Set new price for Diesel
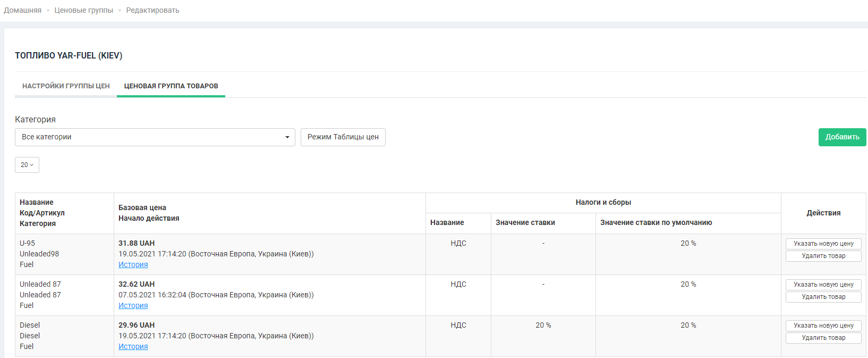The width and height of the screenshot is (868, 358). (x=823, y=326)
